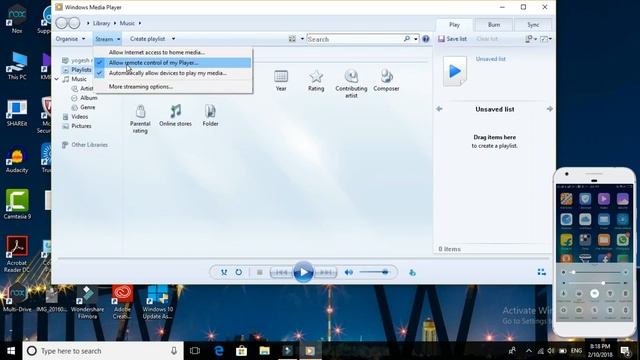The width and height of the screenshot is (640, 360).
Task: Open File Explorer from the taskbar
Action: coord(264,351)
